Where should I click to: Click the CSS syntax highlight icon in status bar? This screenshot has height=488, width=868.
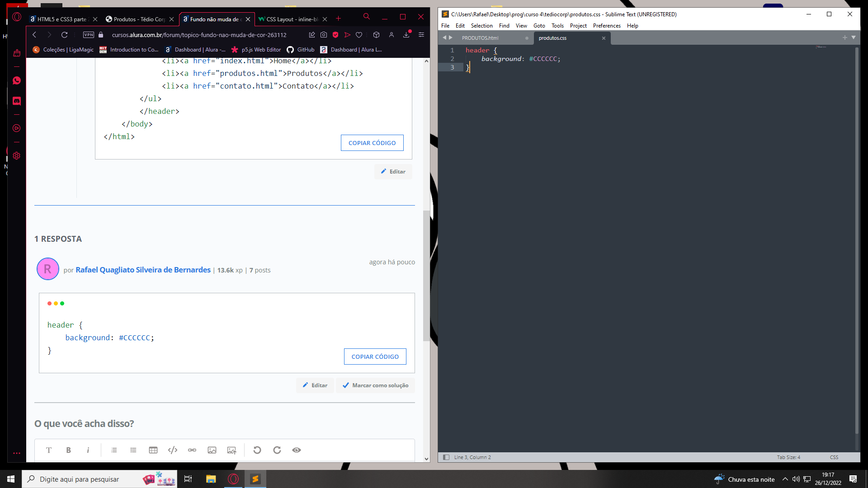[835, 457]
